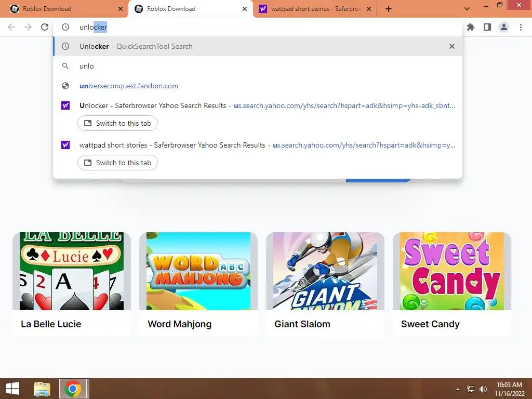Click the Yahoo icon beside wattpad result
Viewport: 532px width, 399px height.
pos(65,145)
